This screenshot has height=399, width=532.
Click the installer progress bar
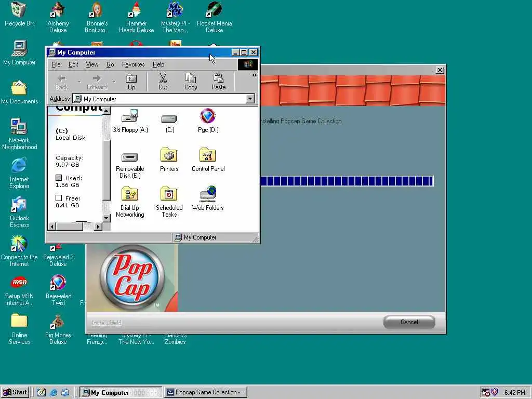pyautogui.click(x=347, y=181)
